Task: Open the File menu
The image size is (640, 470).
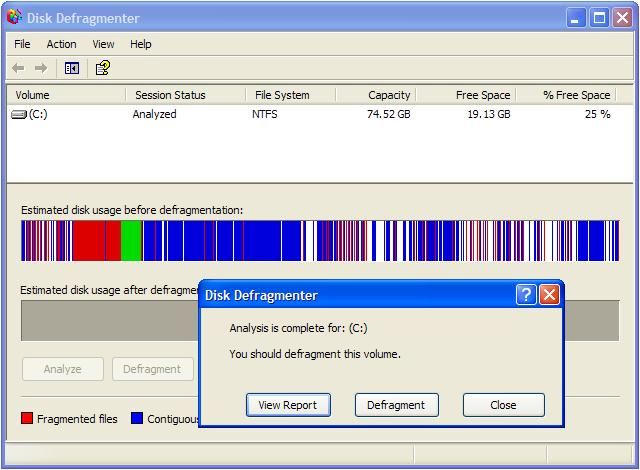Action: pyautogui.click(x=22, y=44)
